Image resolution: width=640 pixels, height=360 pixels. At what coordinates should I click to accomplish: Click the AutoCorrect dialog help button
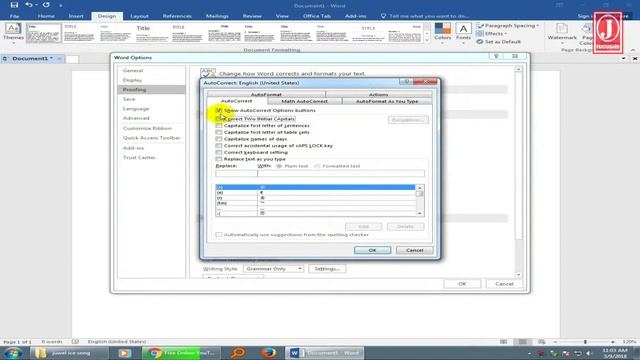click(x=407, y=82)
